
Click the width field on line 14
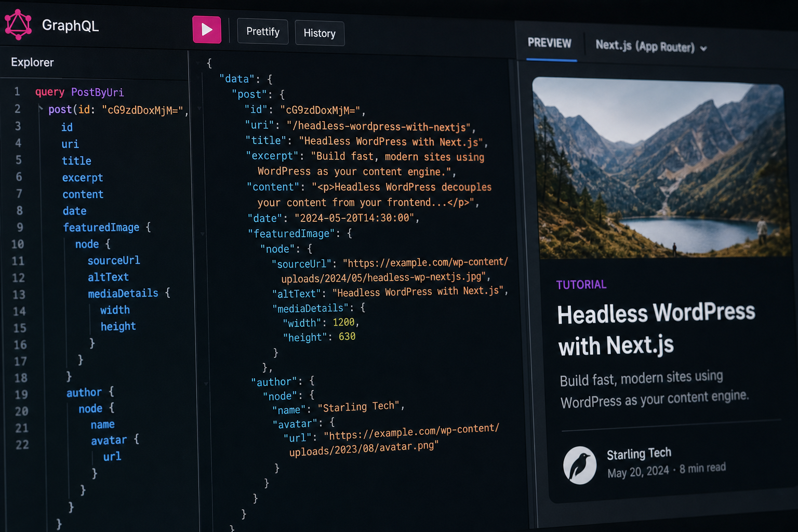point(115,310)
